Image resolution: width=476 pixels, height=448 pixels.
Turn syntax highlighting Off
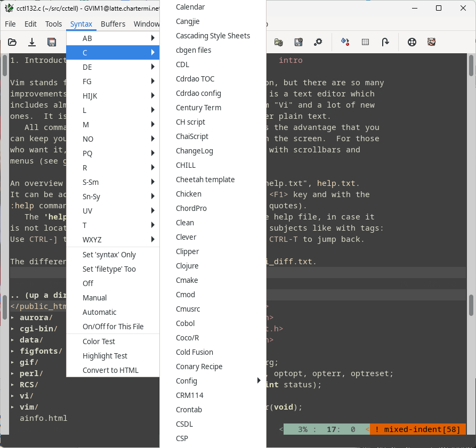coord(112,283)
